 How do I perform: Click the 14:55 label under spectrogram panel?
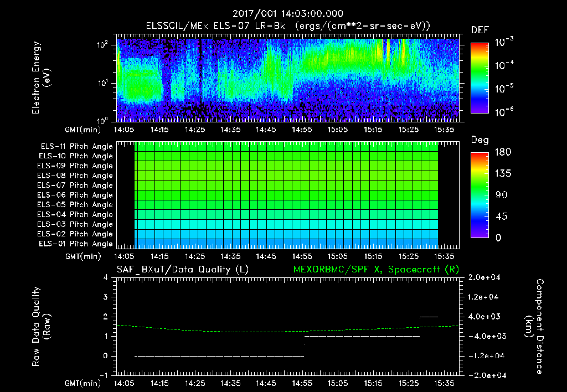pos(302,130)
